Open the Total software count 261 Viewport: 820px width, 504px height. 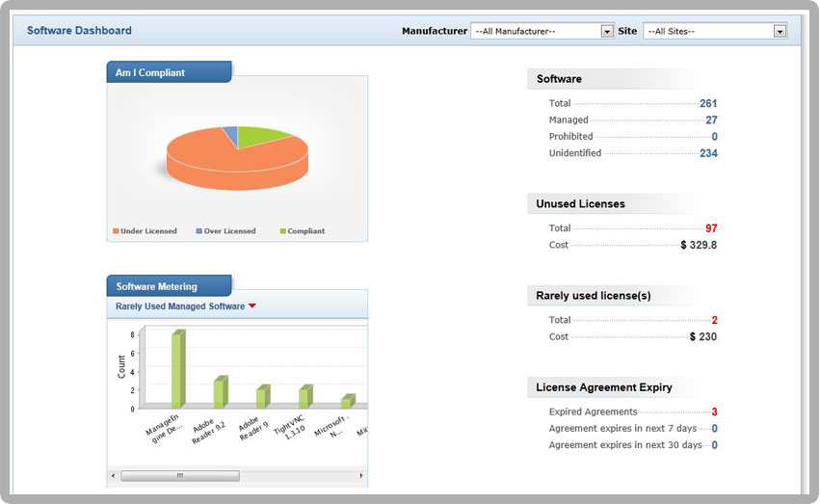coord(708,103)
